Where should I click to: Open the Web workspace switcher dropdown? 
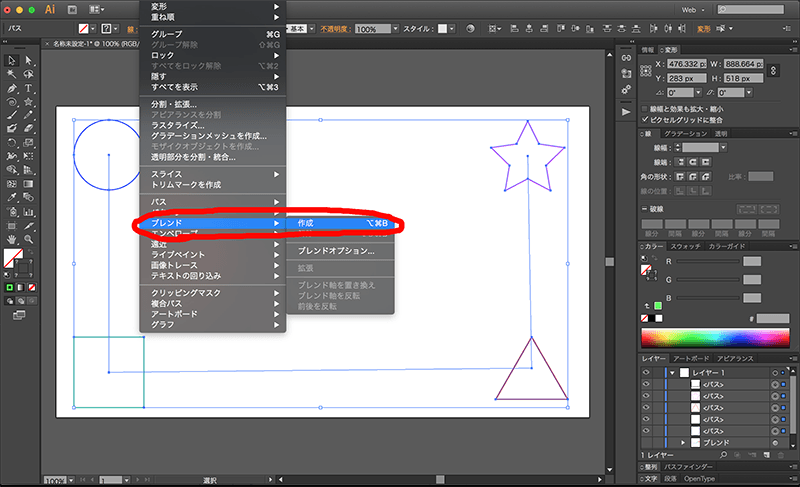693,10
